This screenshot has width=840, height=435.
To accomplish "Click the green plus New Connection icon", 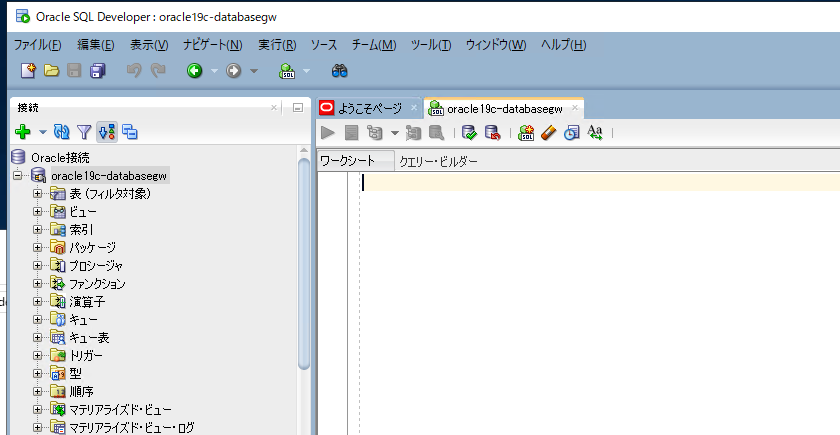I will click(23, 131).
